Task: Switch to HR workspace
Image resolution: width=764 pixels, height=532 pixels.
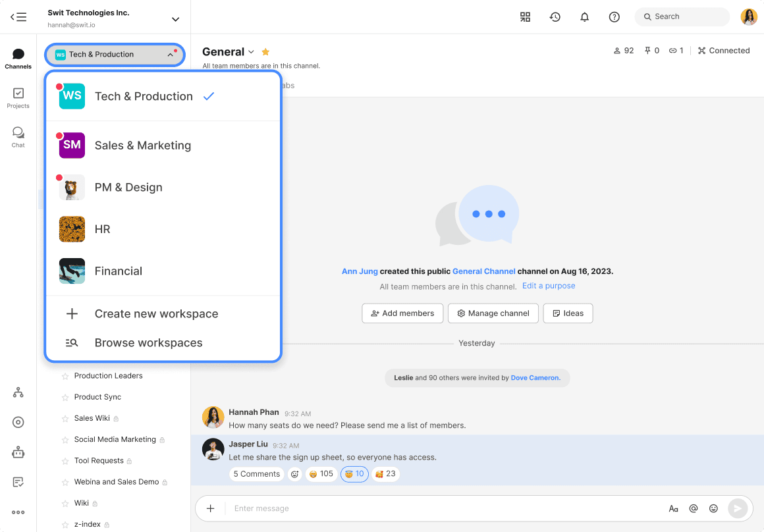Action: coord(163,229)
